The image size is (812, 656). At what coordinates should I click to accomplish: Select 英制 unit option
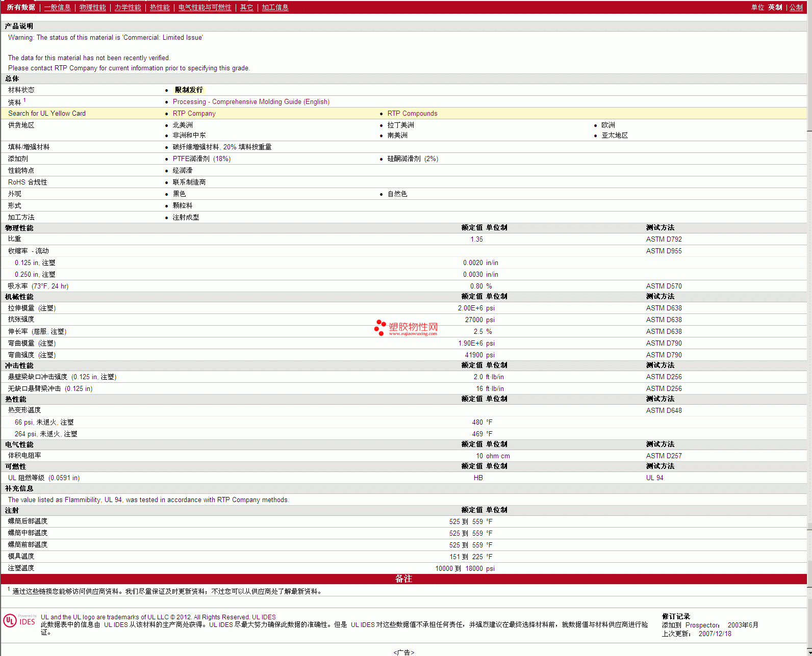775,7
